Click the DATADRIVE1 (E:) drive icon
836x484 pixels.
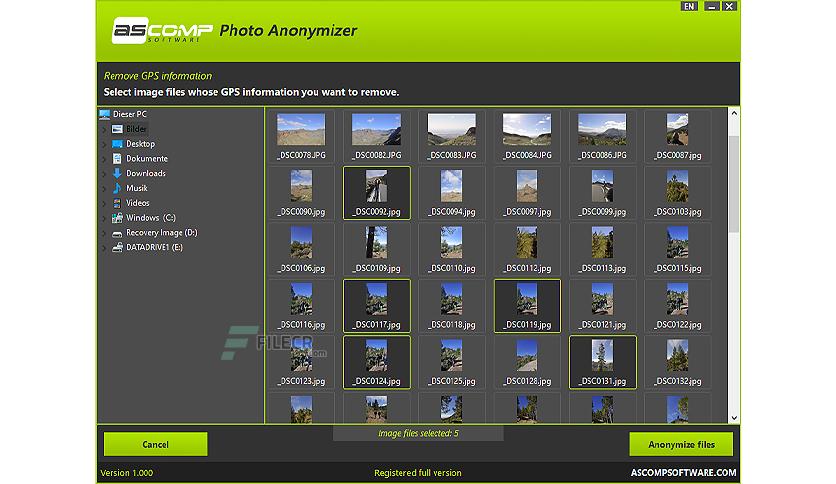(x=117, y=247)
